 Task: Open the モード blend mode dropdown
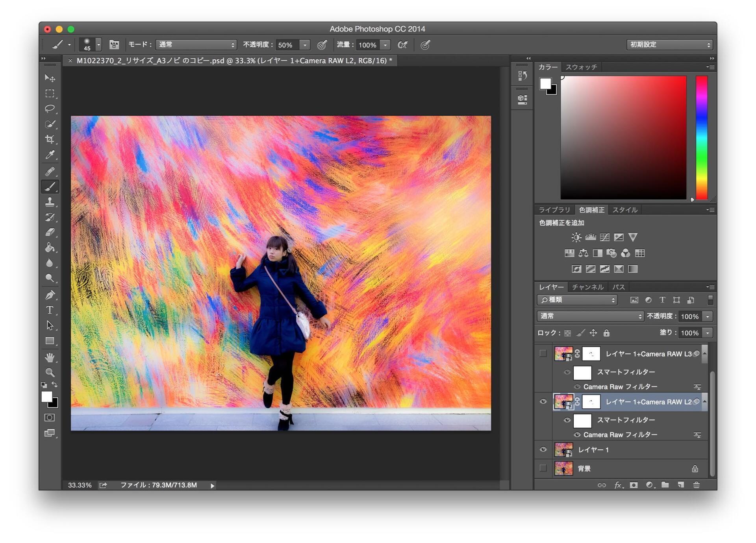tap(196, 45)
